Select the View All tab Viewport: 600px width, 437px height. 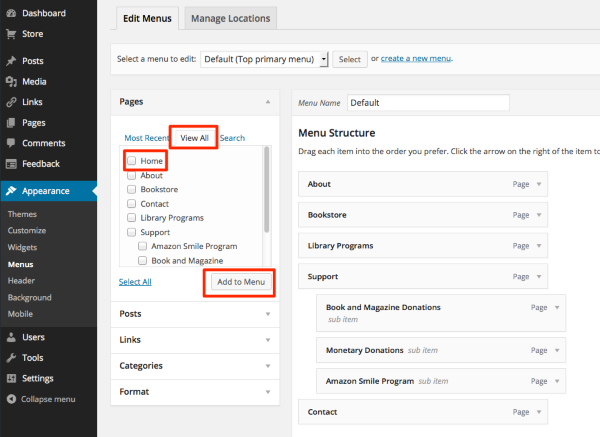point(194,138)
